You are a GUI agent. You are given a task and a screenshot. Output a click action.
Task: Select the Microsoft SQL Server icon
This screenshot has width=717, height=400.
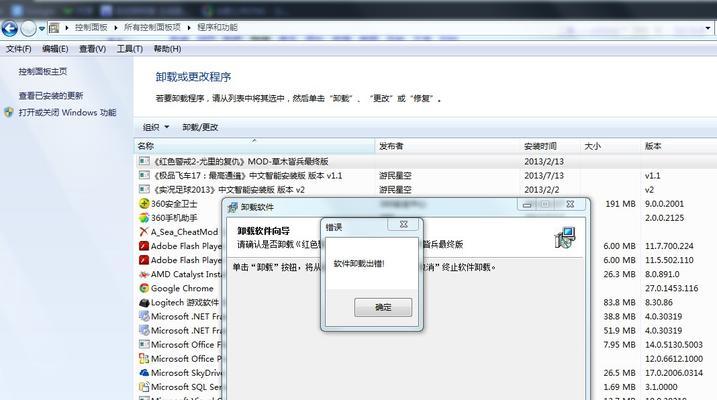click(x=144, y=387)
